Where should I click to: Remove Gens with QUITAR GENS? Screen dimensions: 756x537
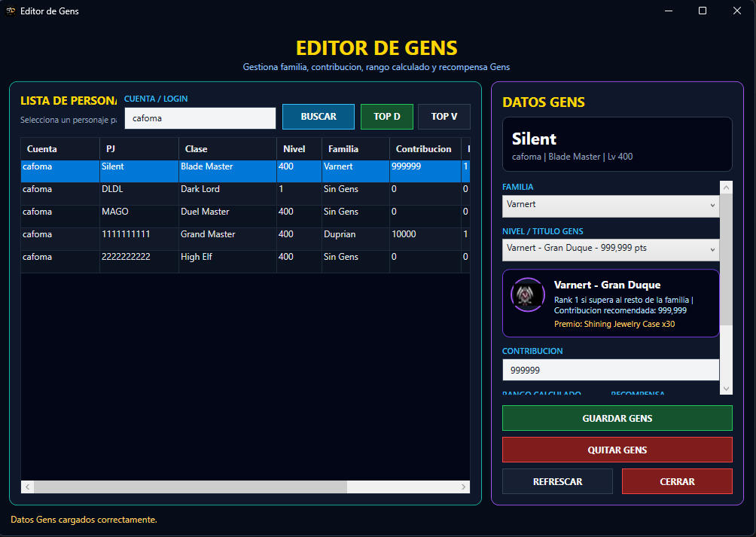coord(617,450)
